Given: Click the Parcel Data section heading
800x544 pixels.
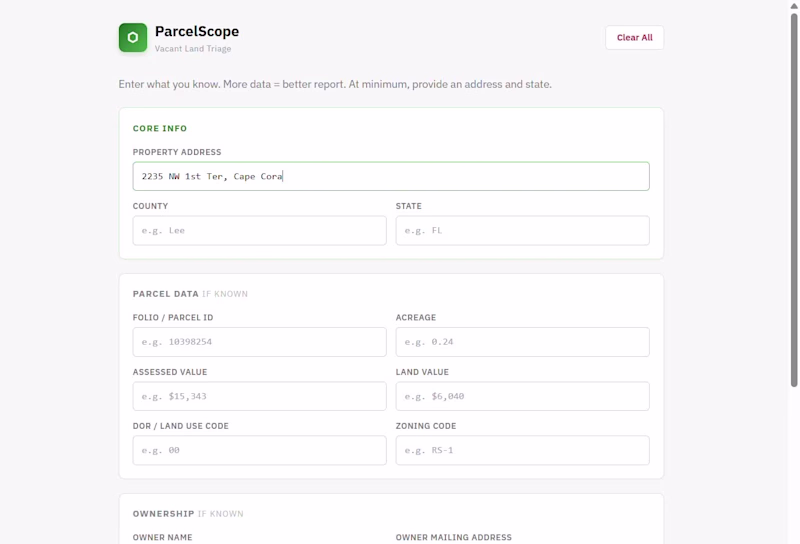Looking at the screenshot, I should (166, 294).
